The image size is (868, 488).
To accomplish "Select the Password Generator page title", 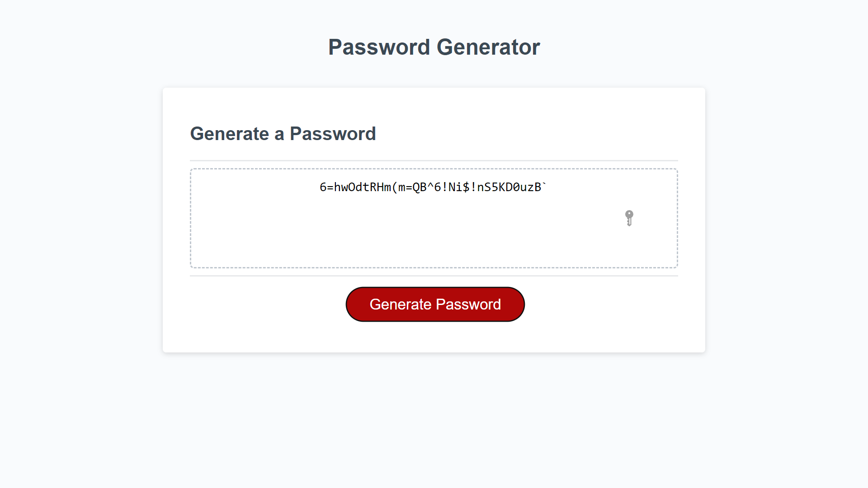I will (434, 47).
